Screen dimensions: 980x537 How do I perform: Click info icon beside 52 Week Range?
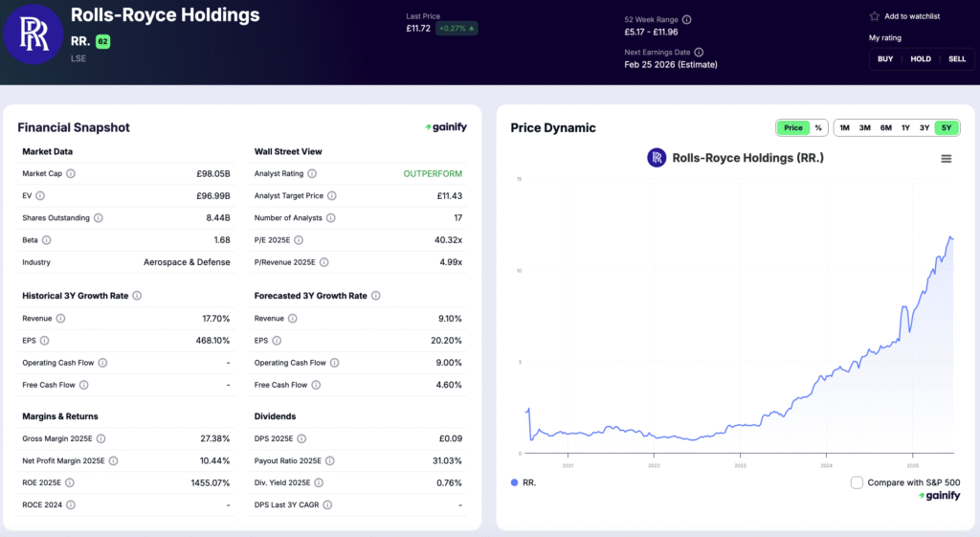[686, 19]
